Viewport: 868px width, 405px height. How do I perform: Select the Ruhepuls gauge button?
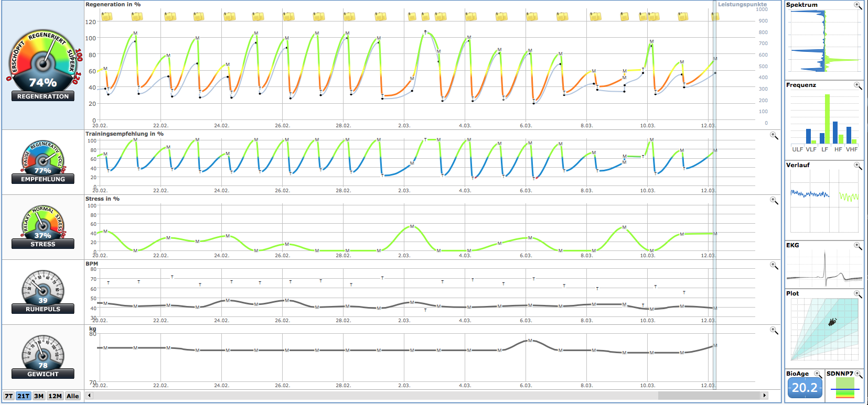(43, 292)
